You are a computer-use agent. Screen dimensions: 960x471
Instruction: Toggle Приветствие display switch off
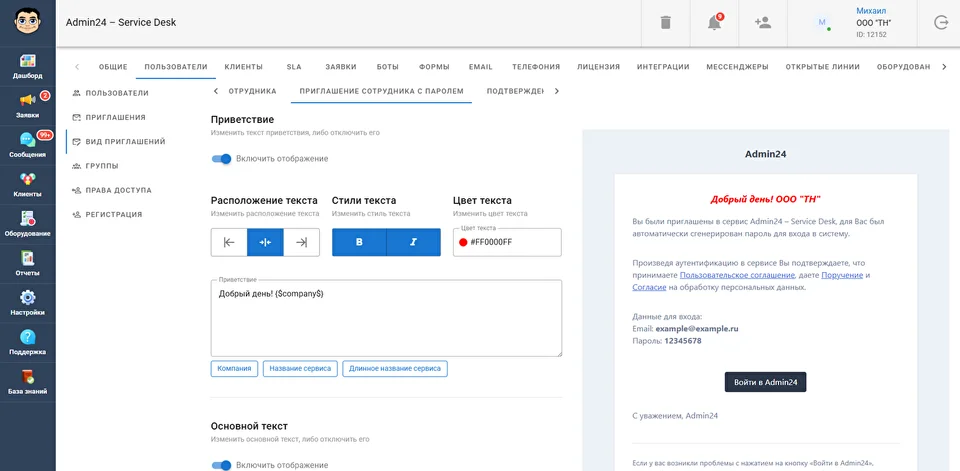pyautogui.click(x=222, y=158)
